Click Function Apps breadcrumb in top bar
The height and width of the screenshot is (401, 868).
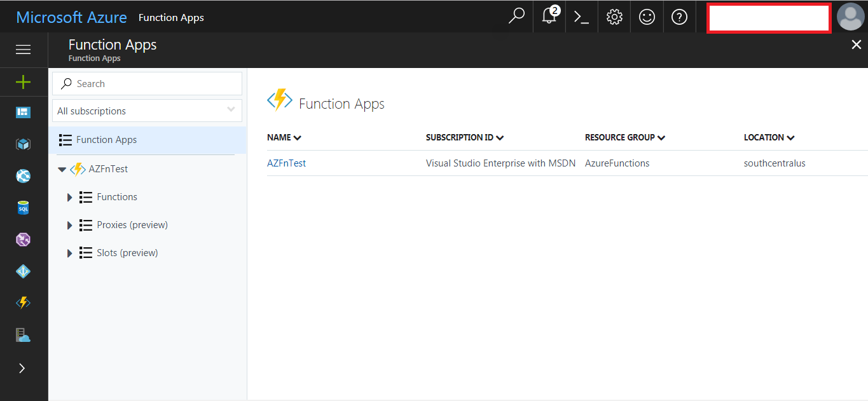pyautogui.click(x=171, y=18)
